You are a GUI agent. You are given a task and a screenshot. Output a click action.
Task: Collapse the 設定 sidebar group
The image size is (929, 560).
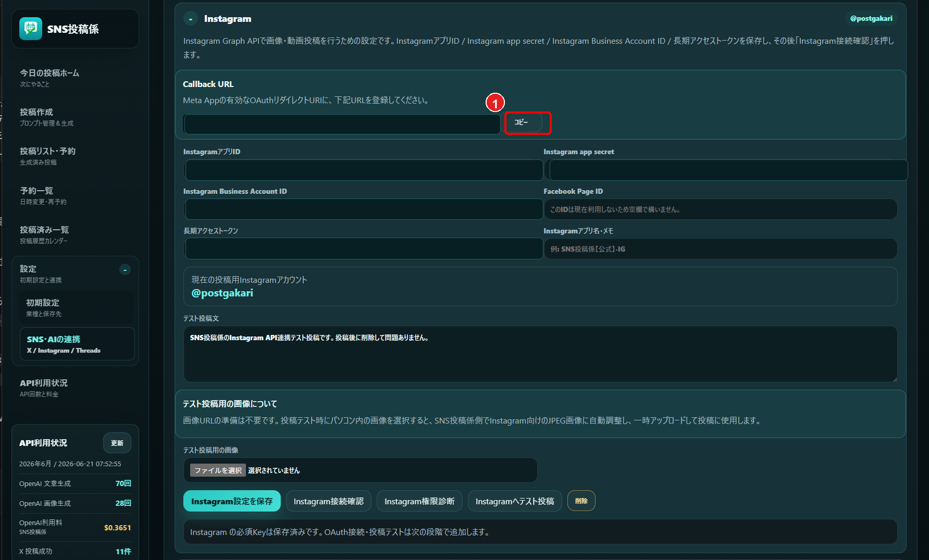tap(125, 269)
